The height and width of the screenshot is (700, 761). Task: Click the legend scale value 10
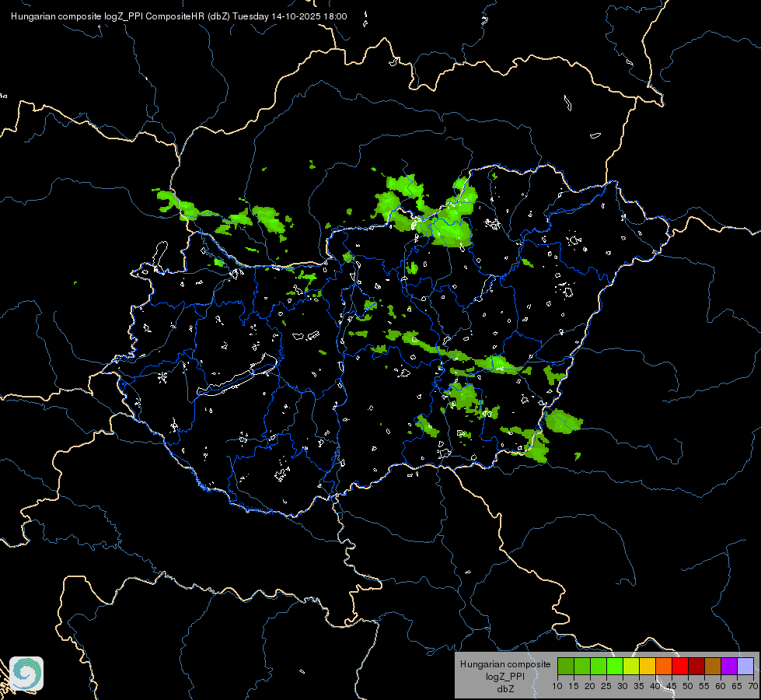[557, 686]
